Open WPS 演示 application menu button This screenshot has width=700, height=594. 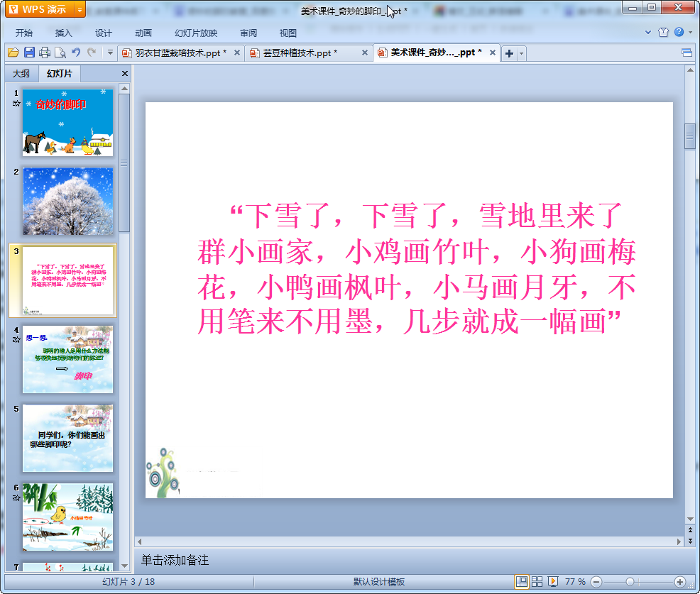tap(39, 9)
